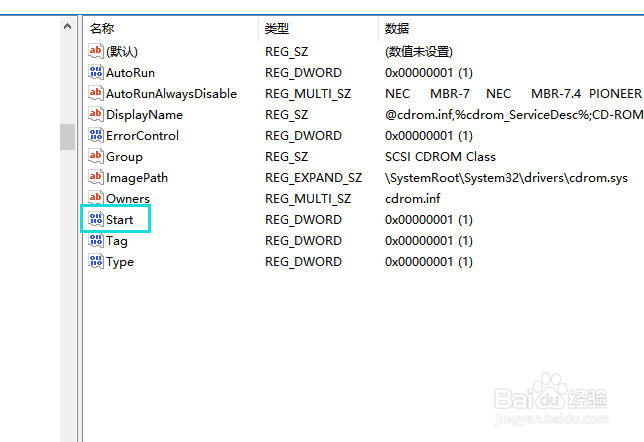Image resolution: width=644 pixels, height=442 pixels.
Task: Click the DWORD icon beside AutoRun
Action: [x=96, y=72]
